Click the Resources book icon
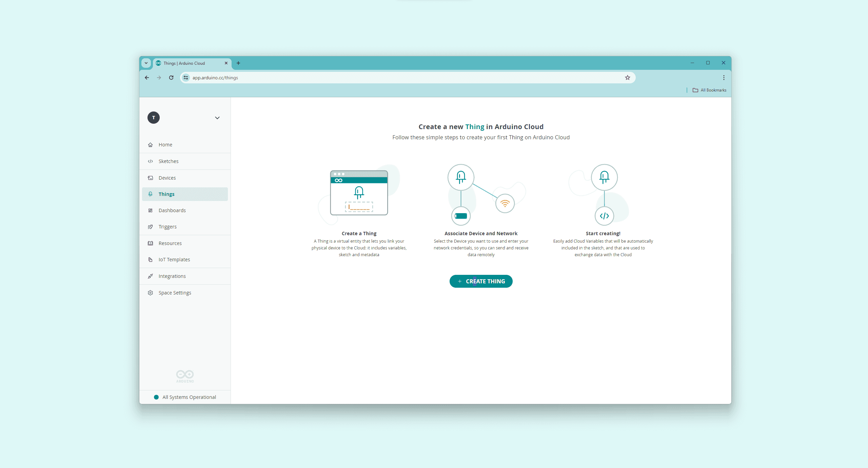868x468 pixels. 151,243
